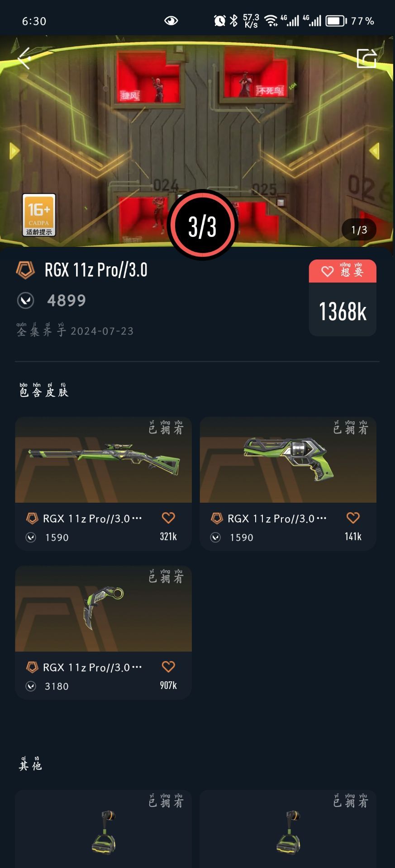Image resolution: width=395 pixels, height=868 pixels.
Task: Tap the eye icon in the status bar
Action: coord(171,21)
